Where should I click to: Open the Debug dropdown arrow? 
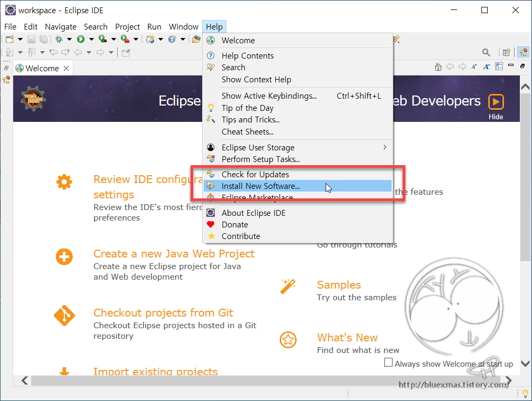point(69,40)
